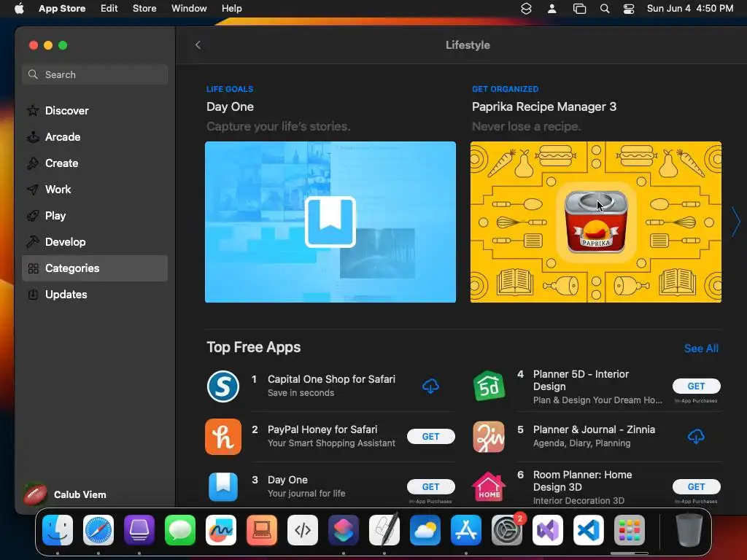Viewport: 747px width, 560px height.
Task: Check the Updates section
Action: coord(94,295)
